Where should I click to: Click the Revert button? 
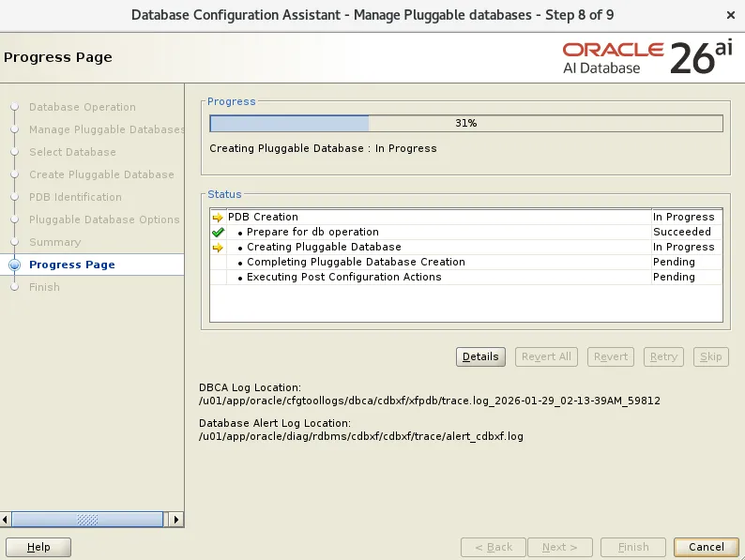pyautogui.click(x=611, y=356)
